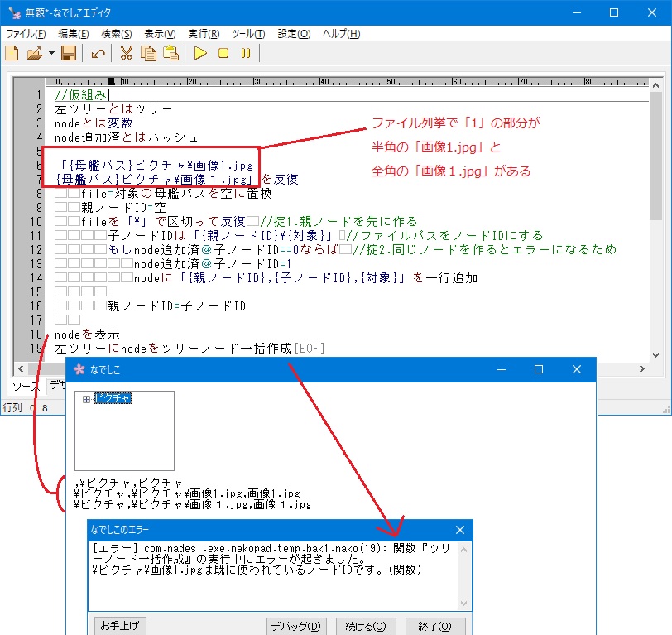The image size is (672, 635).
Task: Select the ピクチャ tree item
Action: [x=113, y=398]
